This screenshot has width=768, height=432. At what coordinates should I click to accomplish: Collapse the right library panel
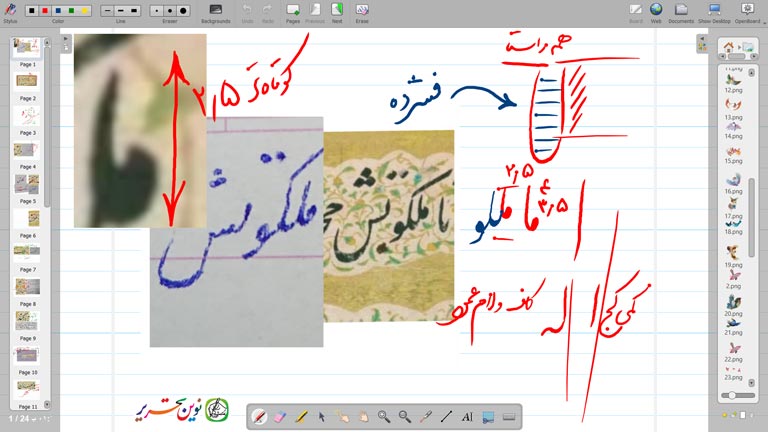click(702, 39)
